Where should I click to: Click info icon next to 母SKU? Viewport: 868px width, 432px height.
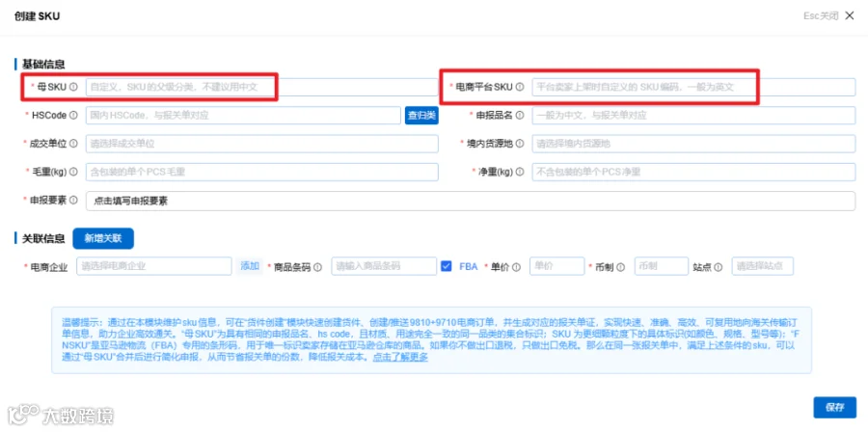point(73,87)
